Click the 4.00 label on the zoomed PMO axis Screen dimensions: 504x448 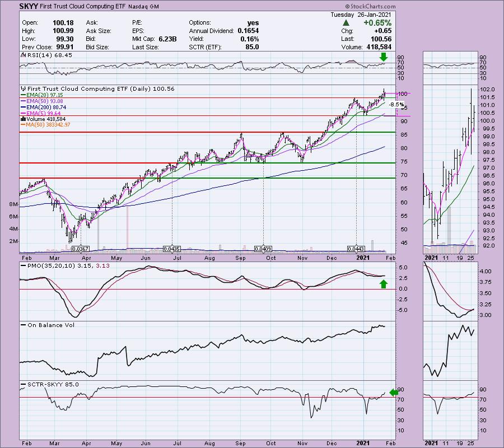(x=486, y=272)
